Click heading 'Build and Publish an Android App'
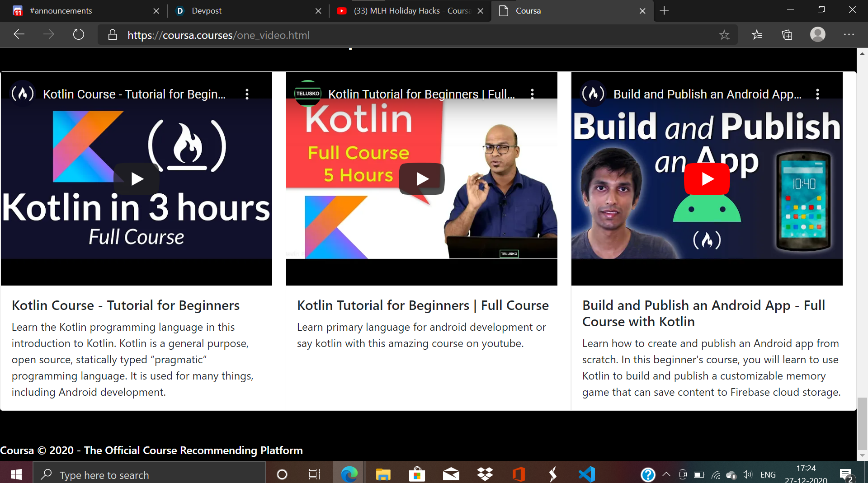This screenshot has width=868, height=483. pyautogui.click(x=703, y=314)
